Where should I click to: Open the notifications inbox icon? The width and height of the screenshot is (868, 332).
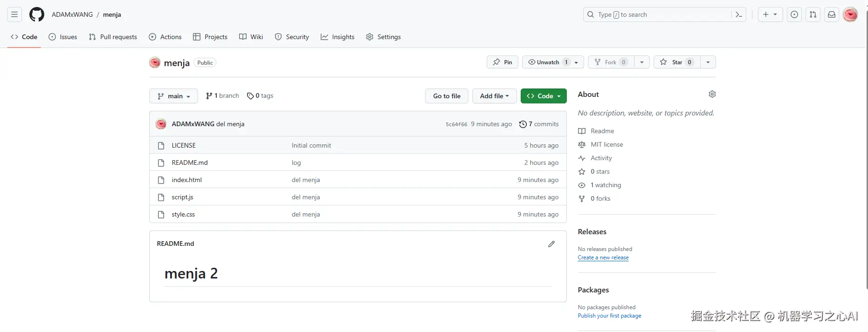[832, 14]
